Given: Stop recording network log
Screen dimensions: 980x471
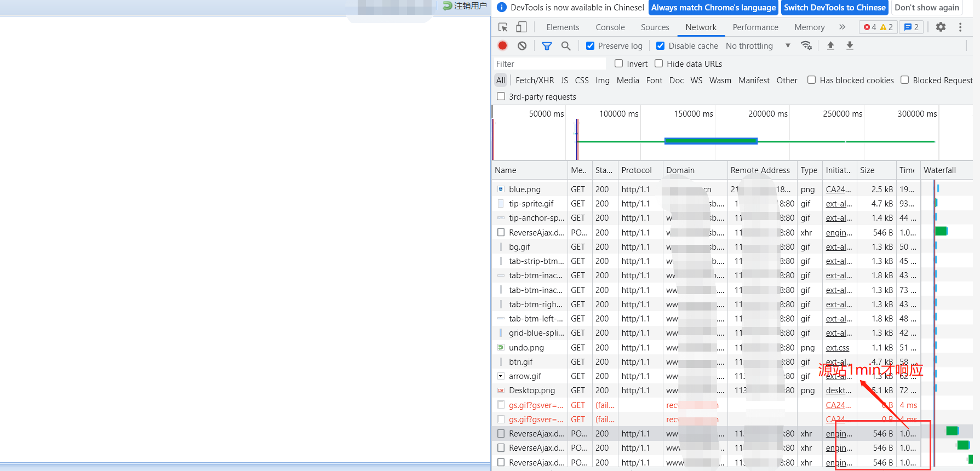Looking at the screenshot, I should (502, 46).
